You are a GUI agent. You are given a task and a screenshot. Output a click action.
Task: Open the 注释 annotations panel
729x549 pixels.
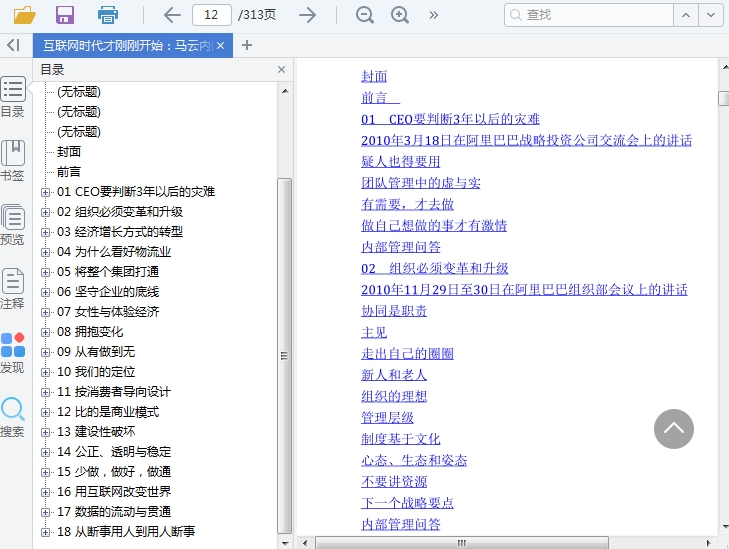(13, 289)
